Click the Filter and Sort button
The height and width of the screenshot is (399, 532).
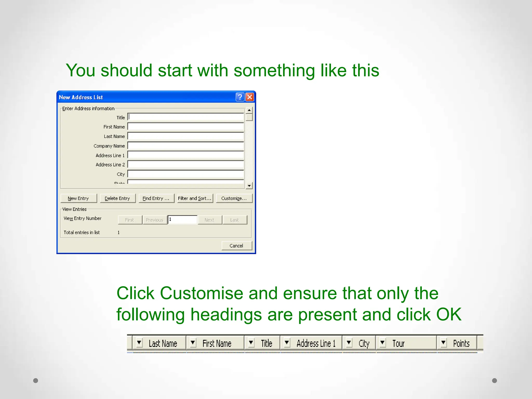point(195,198)
